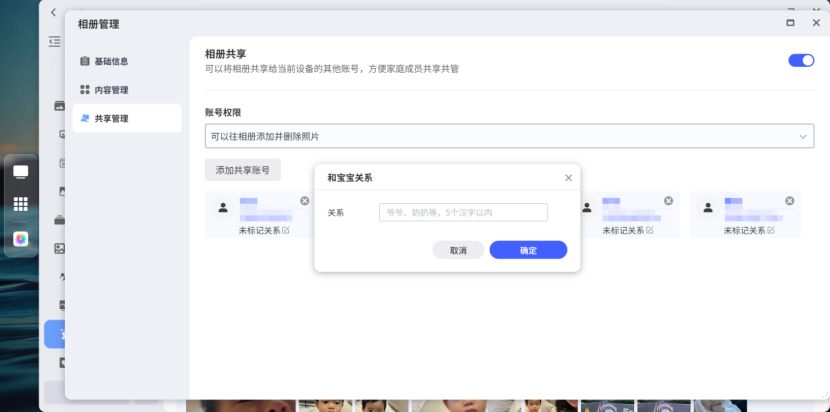
Task: Focus the 关系 relationship input field
Action: coord(463,212)
